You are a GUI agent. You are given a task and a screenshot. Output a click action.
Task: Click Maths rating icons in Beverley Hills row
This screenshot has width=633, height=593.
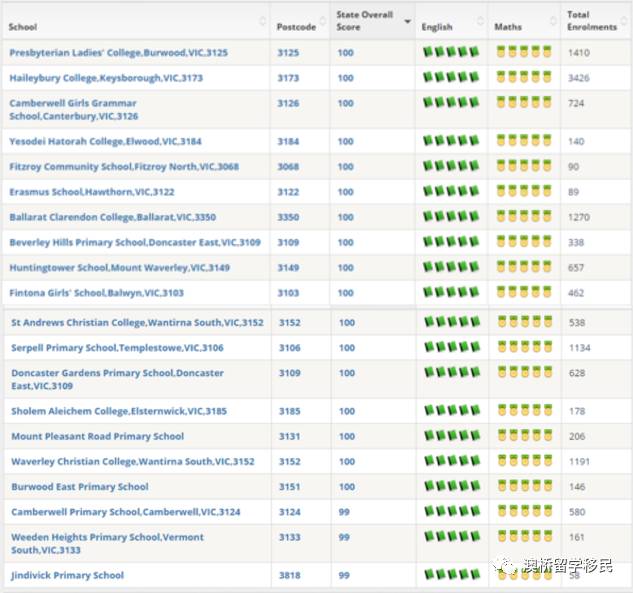coord(524,241)
